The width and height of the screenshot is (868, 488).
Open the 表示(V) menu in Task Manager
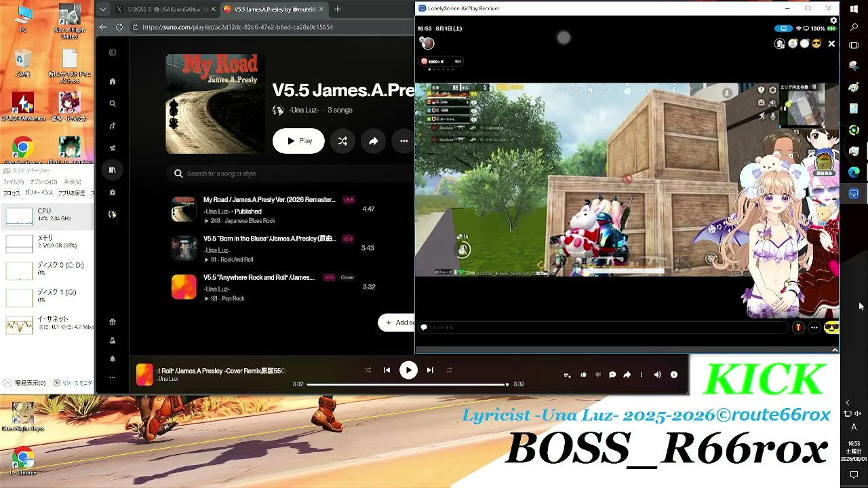point(73,182)
